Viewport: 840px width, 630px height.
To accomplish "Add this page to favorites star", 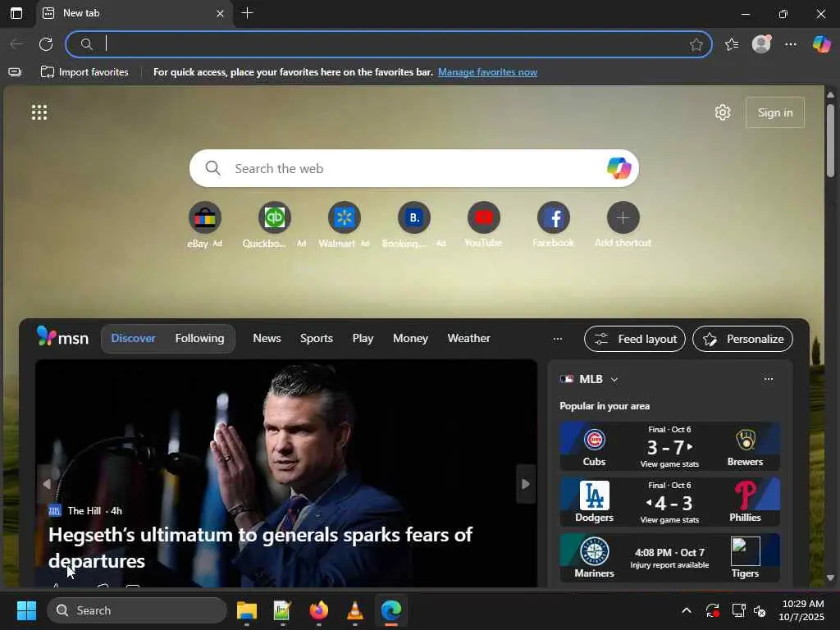I will [x=696, y=44].
